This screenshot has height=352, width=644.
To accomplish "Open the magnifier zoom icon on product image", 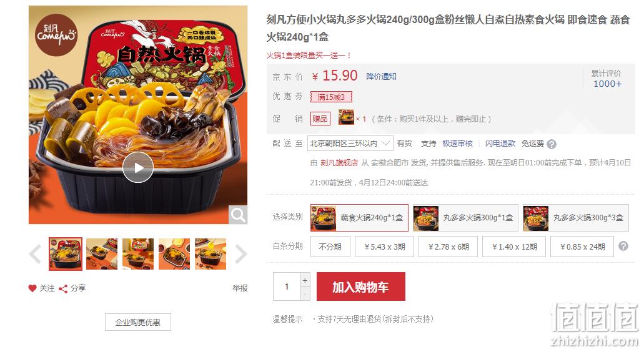I will 238,215.
